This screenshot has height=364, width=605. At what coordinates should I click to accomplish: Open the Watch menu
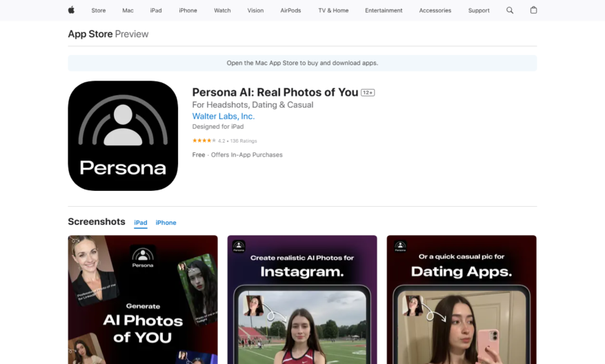tap(222, 10)
